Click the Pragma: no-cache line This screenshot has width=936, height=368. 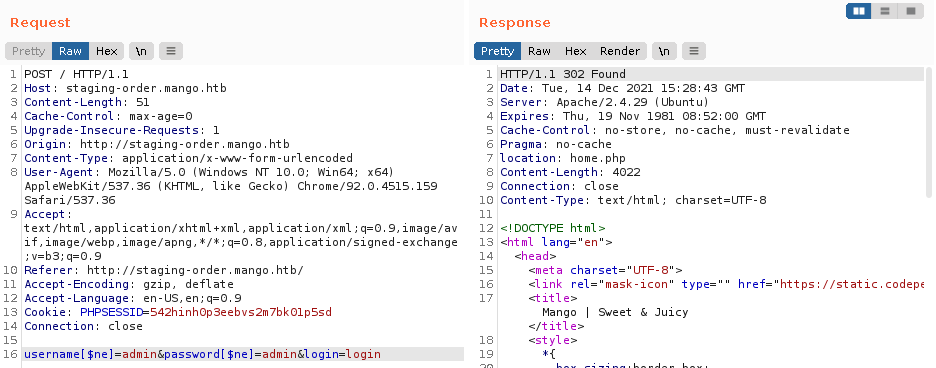point(556,145)
